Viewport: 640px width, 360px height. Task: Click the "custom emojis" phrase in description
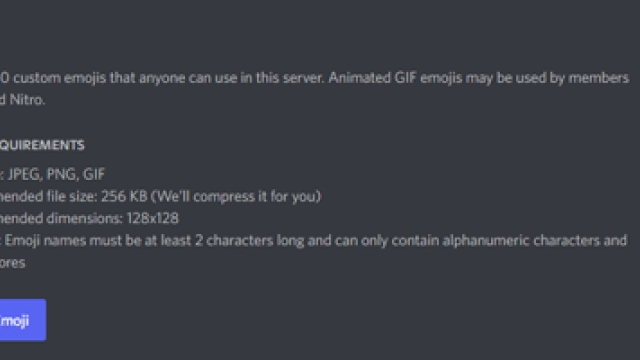[60, 78]
